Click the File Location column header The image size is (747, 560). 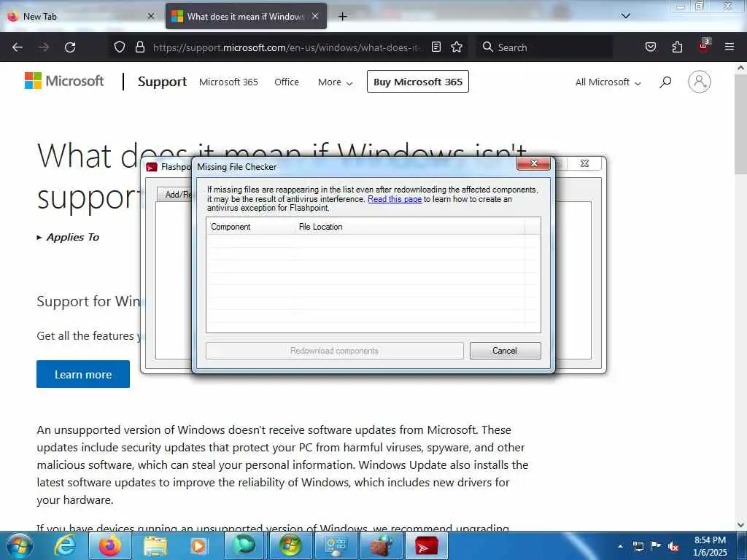[x=410, y=227]
